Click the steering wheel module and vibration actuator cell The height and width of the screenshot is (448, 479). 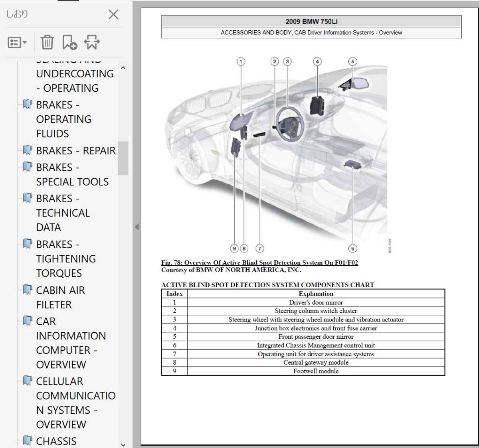[x=316, y=320]
